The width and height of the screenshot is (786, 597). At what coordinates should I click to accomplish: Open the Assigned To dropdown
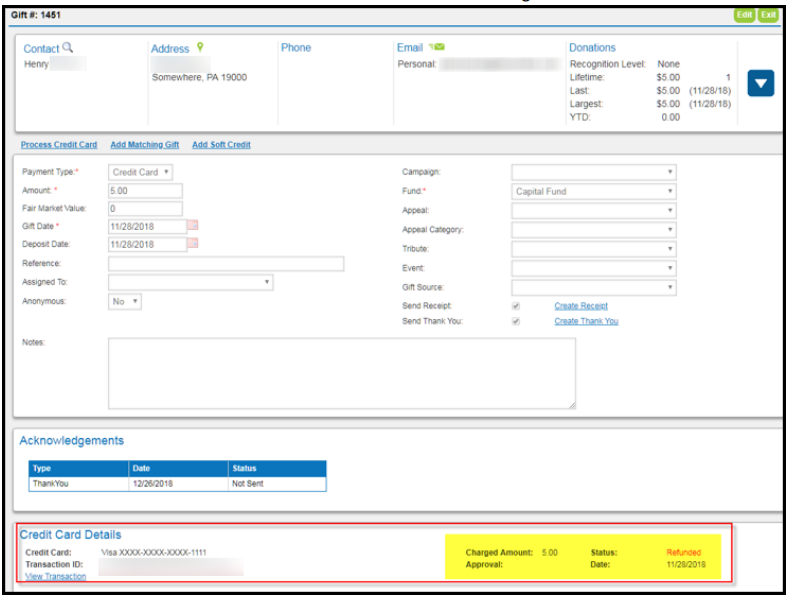click(190, 282)
